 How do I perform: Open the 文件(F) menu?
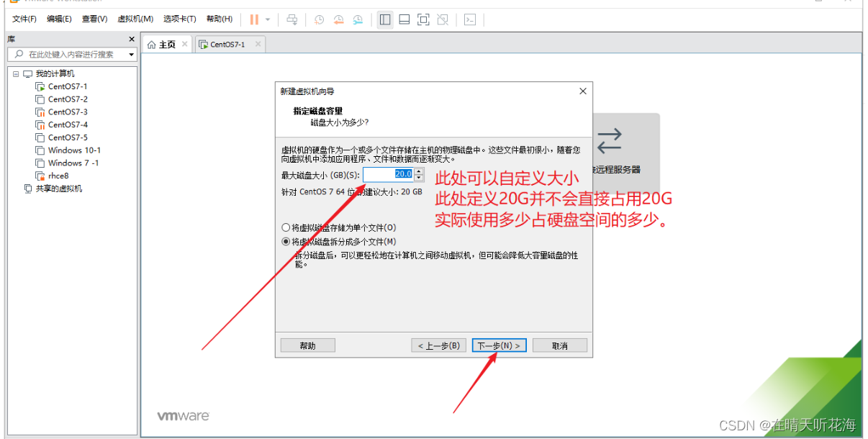[24, 19]
